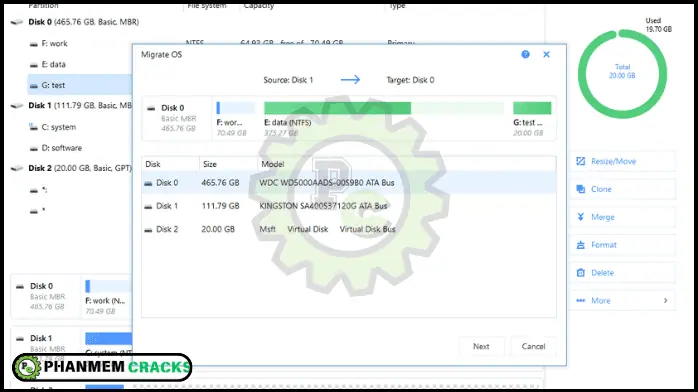
Task: Expand the More submenu arrow
Action: [x=666, y=301]
